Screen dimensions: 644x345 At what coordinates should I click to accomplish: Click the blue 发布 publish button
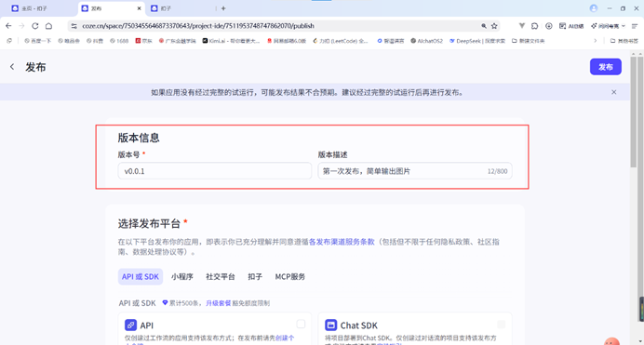pos(606,67)
